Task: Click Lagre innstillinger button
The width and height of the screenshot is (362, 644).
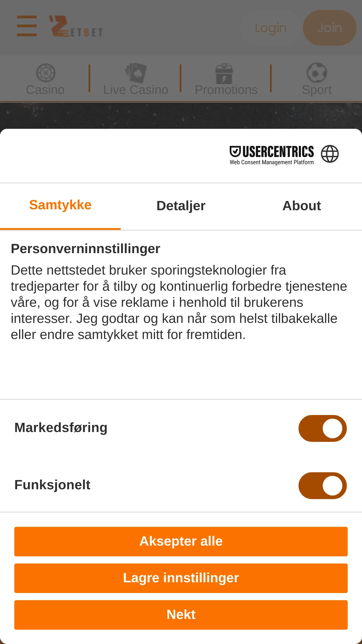Action: click(181, 578)
